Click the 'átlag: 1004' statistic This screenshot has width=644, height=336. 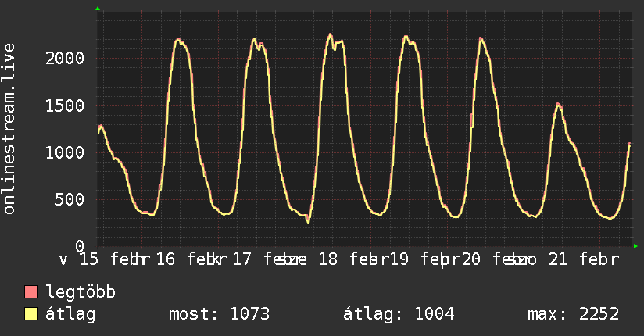tap(399, 314)
